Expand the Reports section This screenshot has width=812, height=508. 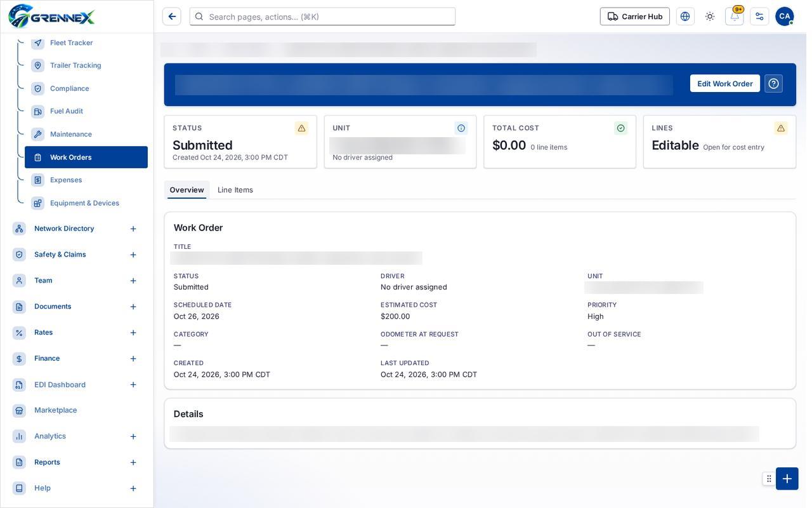133,462
